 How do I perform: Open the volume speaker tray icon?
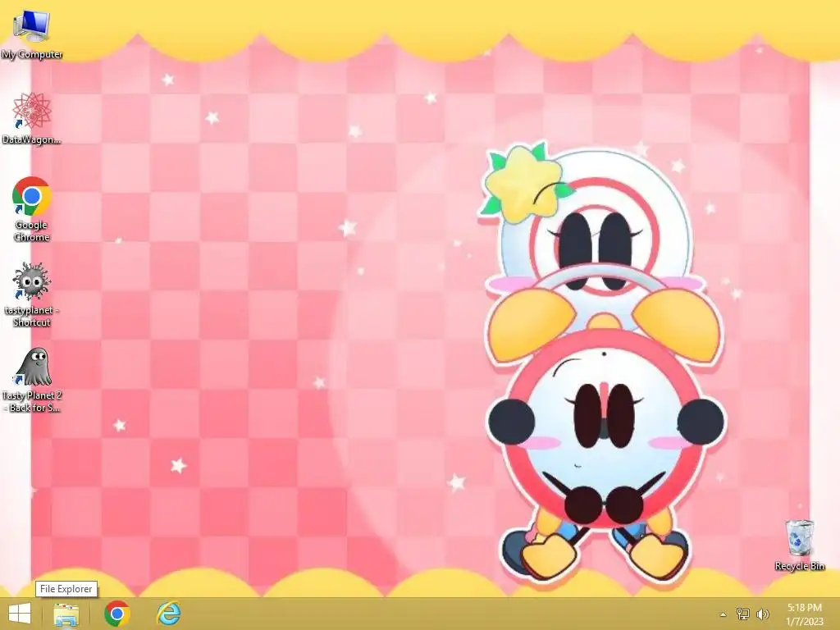coord(763,614)
